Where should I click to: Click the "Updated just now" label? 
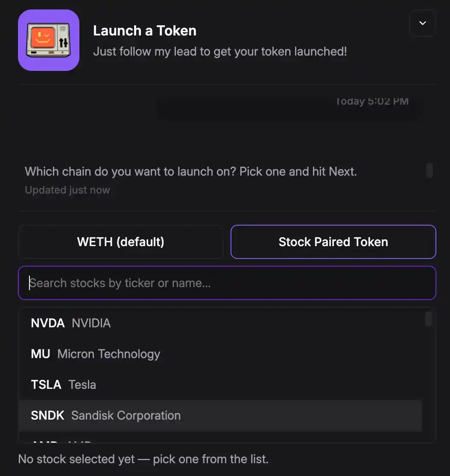(67, 190)
